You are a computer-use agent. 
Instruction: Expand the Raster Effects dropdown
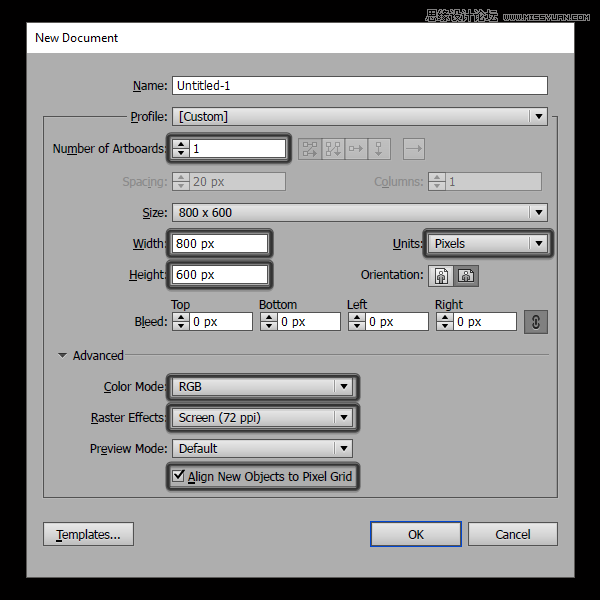pyautogui.click(x=263, y=417)
